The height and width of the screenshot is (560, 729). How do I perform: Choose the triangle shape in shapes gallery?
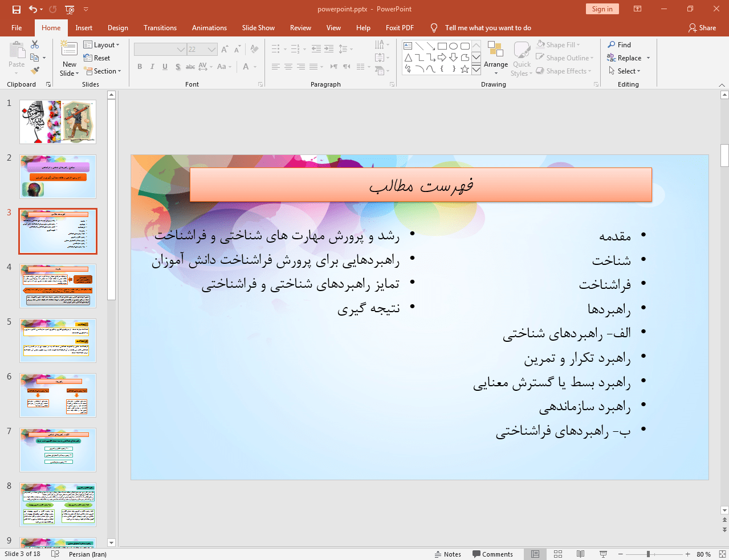tap(408, 58)
